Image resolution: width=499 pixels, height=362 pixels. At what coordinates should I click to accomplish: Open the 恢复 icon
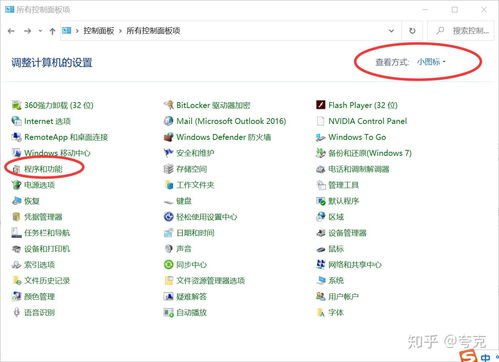tap(16, 201)
